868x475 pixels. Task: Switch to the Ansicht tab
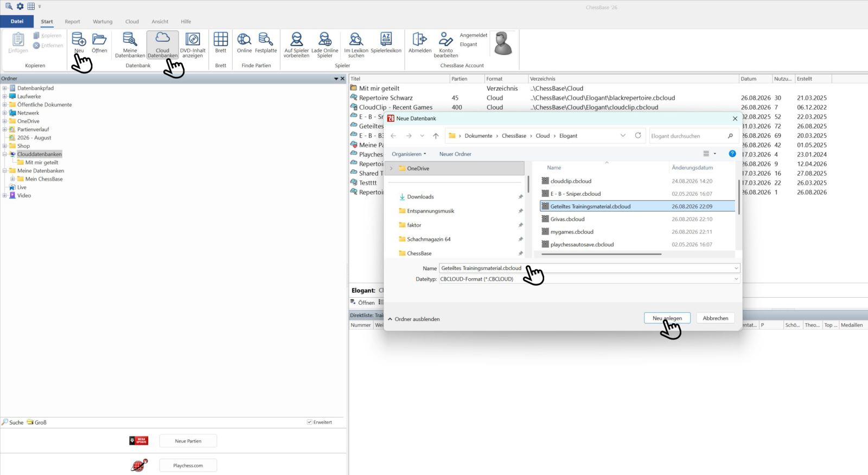160,22
